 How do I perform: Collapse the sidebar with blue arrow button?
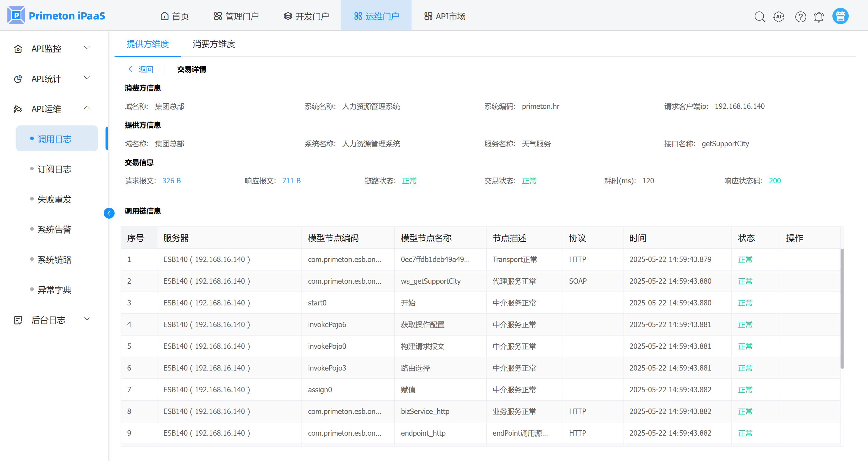coord(109,213)
